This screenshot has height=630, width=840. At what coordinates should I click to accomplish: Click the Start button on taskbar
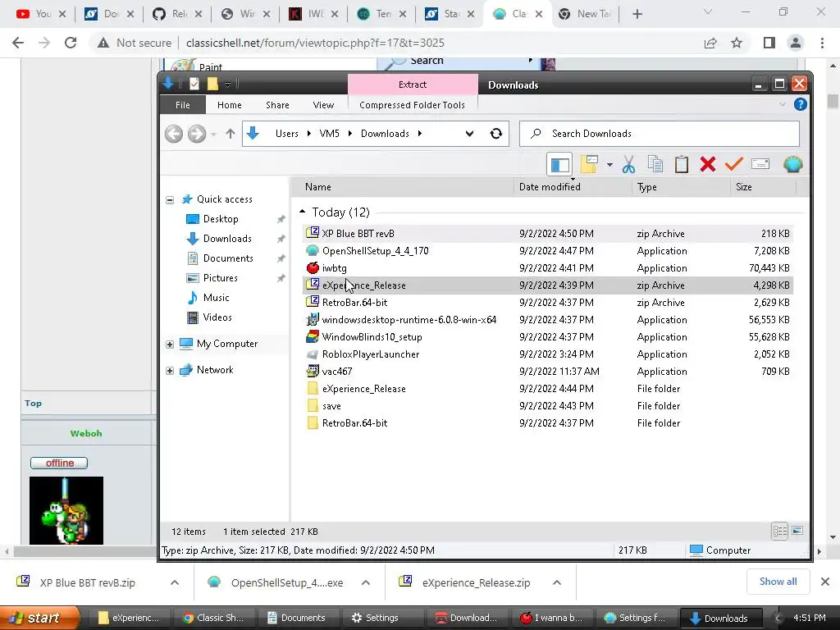coord(39,618)
